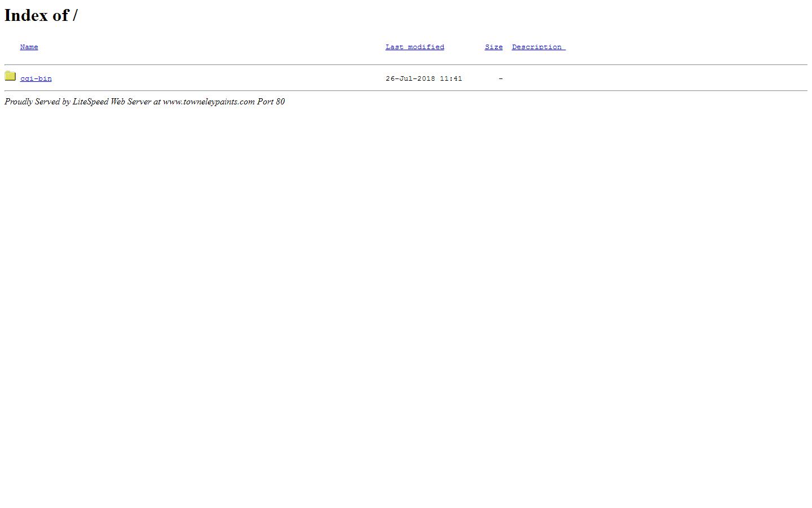The width and height of the screenshot is (812, 508).
Task: Select the date text 26-Jul-2018 11:41
Action: point(424,78)
